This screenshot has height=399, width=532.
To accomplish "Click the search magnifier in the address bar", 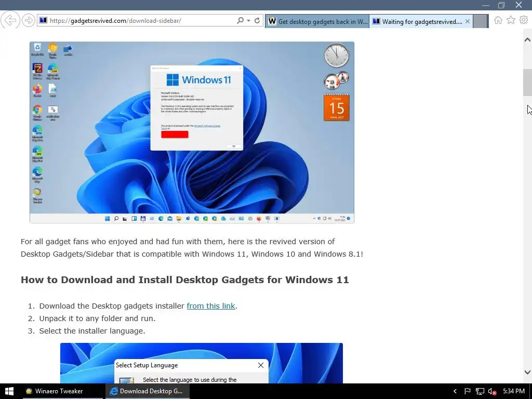I will coord(240,20).
